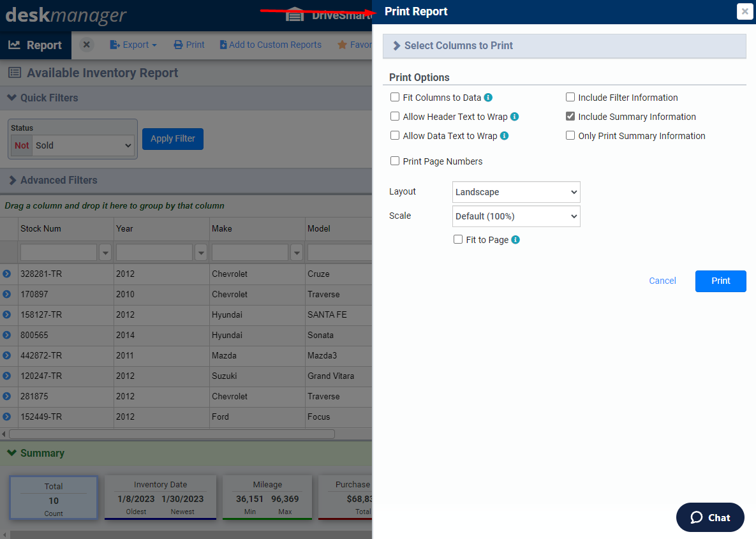
Task: Click the info icon beside Fit Columns to Data
Action: [487, 97]
